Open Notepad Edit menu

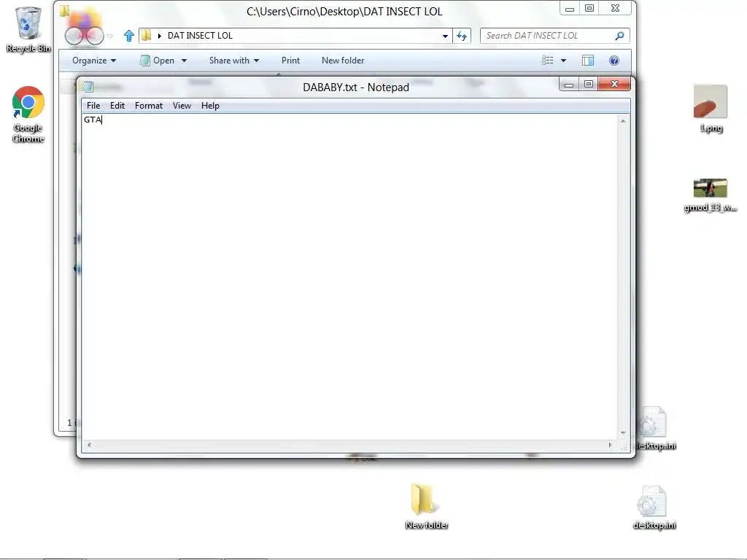click(117, 106)
